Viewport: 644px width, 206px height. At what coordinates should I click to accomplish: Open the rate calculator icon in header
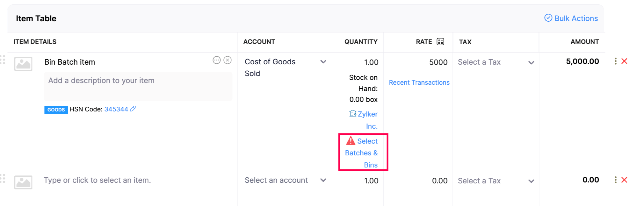pyautogui.click(x=440, y=42)
